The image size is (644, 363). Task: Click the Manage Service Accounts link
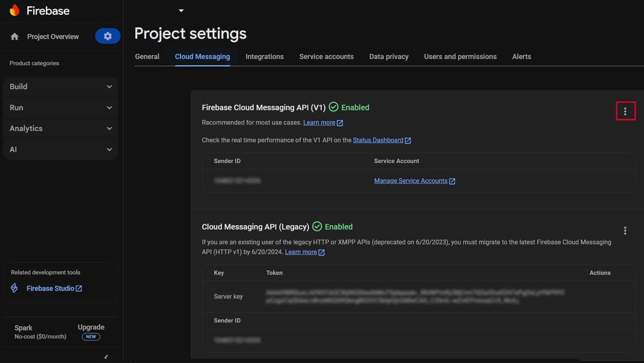pos(411,181)
